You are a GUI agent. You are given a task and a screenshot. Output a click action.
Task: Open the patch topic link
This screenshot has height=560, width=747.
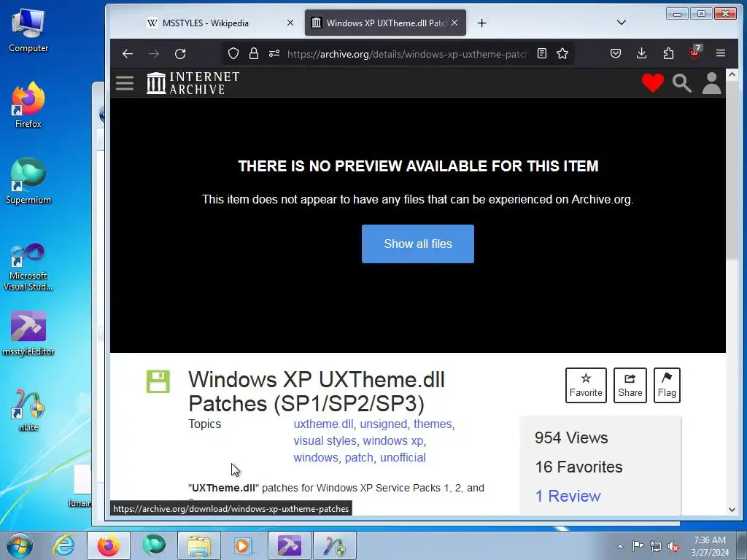pos(359,457)
